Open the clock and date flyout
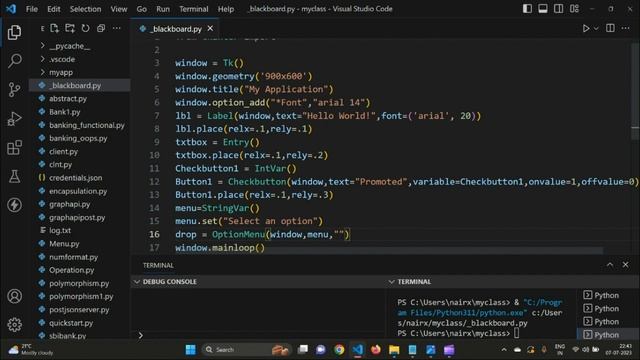This screenshot has height=360, width=640. point(619,350)
